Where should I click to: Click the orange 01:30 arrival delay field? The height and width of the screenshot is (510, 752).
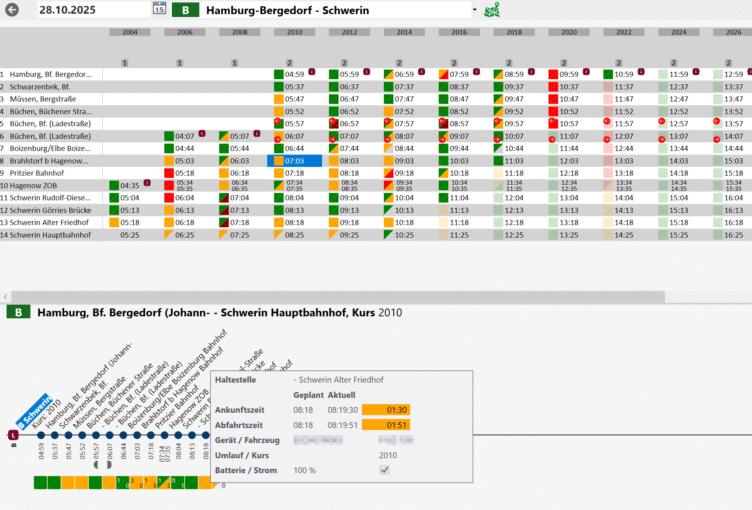click(386, 409)
